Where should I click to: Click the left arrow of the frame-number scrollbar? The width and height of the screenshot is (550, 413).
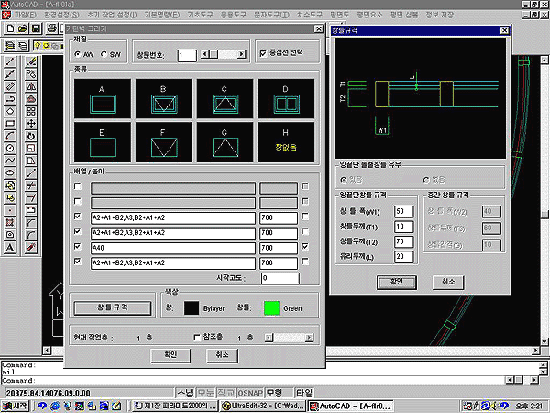point(204,54)
